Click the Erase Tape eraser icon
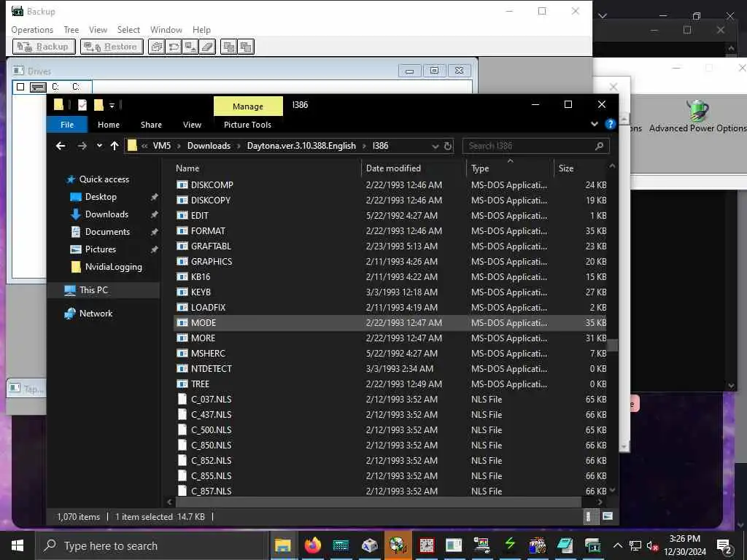The height and width of the screenshot is (560, 747). click(x=207, y=47)
